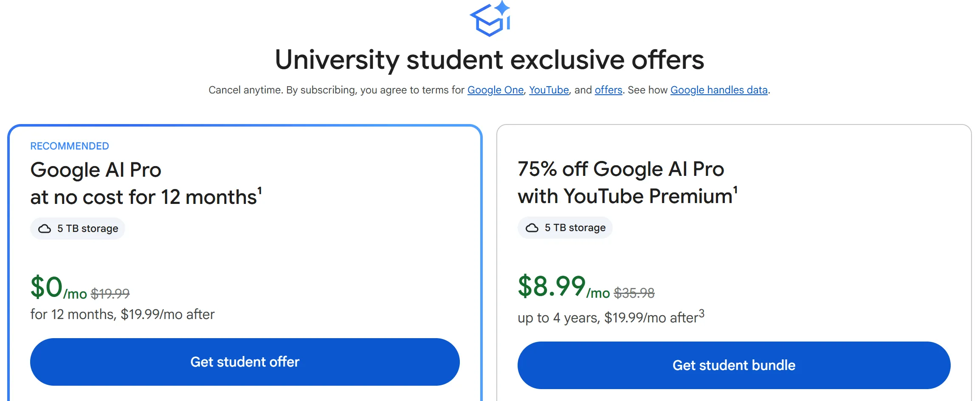Click the 75% off Google AI Pro title
This screenshot has width=980, height=401.
tap(628, 183)
